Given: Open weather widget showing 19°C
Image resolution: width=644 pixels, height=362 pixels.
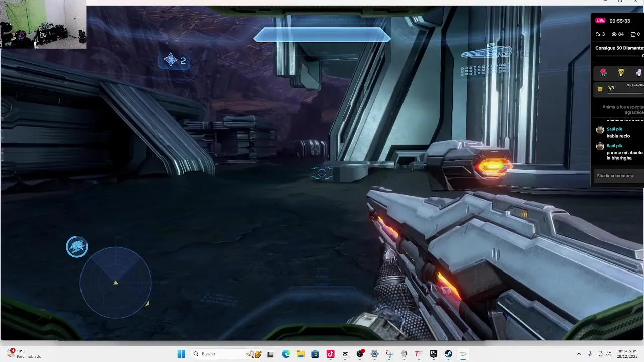Looking at the screenshot, I should (x=24, y=354).
